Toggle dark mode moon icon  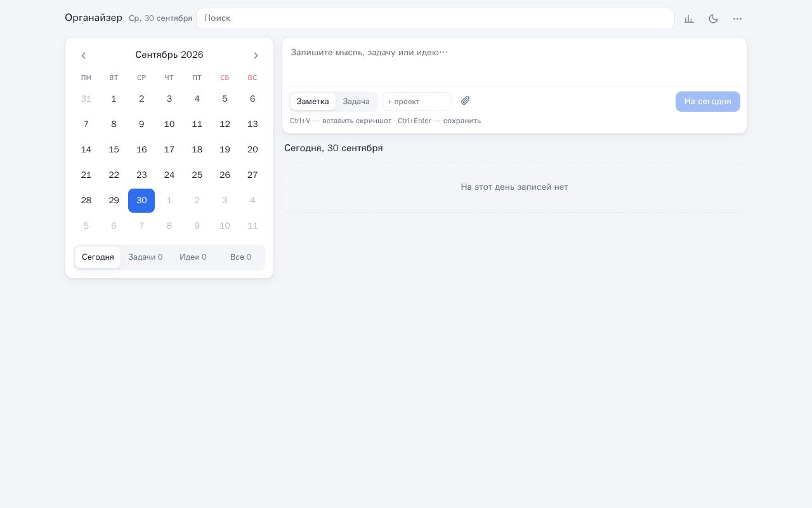[x=713, y=19]
